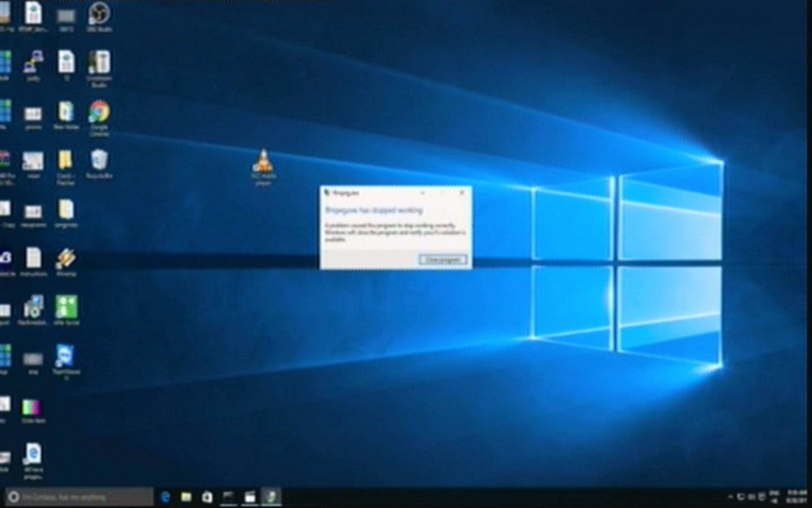The height and width of the screenshot is (508, 812).
Task: Open File Explorer from the taskbar
Action: point(186,497)
